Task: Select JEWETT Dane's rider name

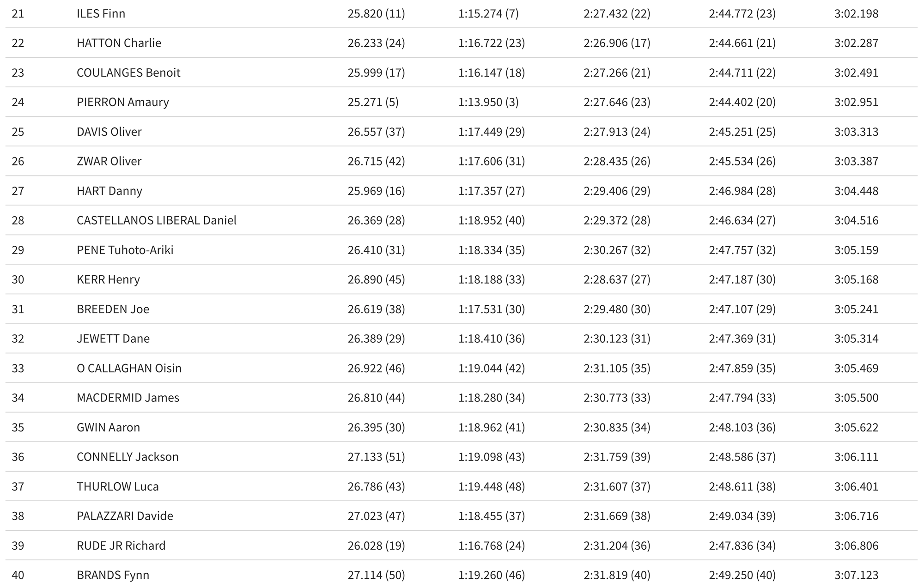Action: pos(113,339)
